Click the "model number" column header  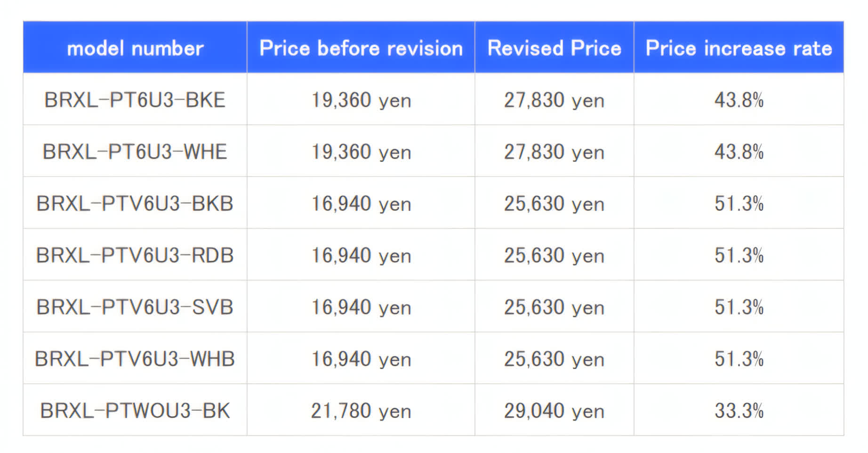coord(135,48)
